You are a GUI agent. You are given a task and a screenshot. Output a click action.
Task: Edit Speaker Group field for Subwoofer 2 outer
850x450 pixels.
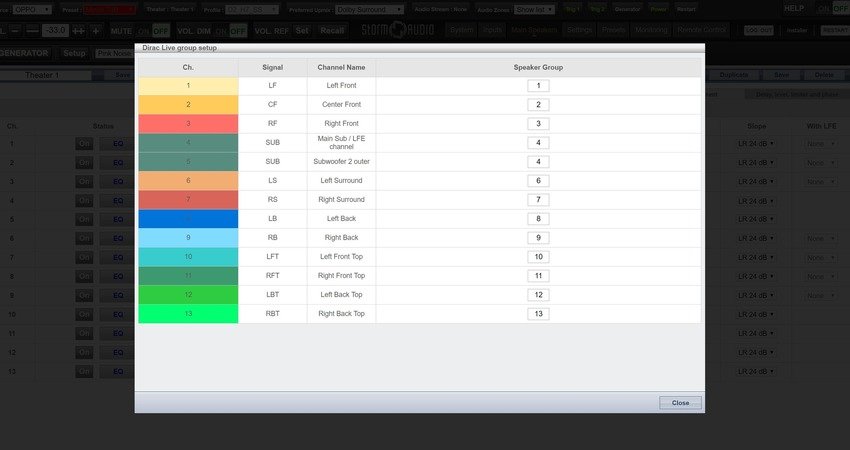click(538, 162)
